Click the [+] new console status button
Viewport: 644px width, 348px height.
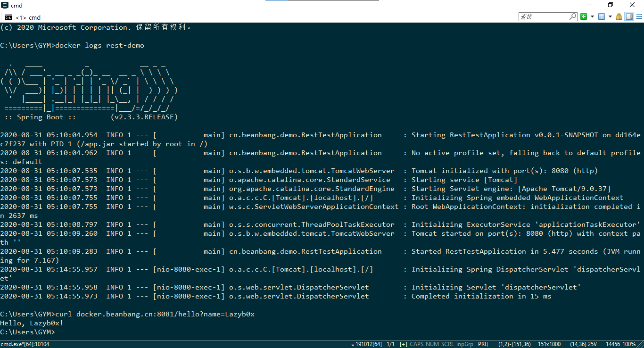tap(404, 344)
